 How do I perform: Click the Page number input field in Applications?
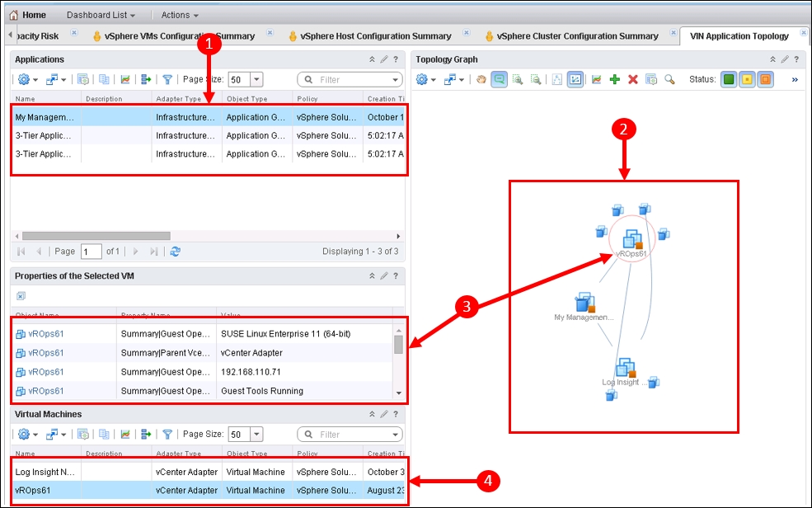point(92,252)
